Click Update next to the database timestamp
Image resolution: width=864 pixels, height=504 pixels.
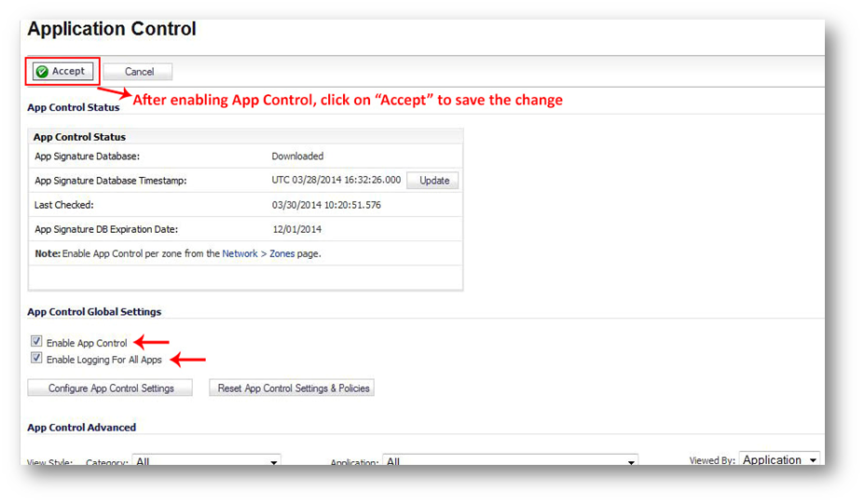[x=433, y=181]
